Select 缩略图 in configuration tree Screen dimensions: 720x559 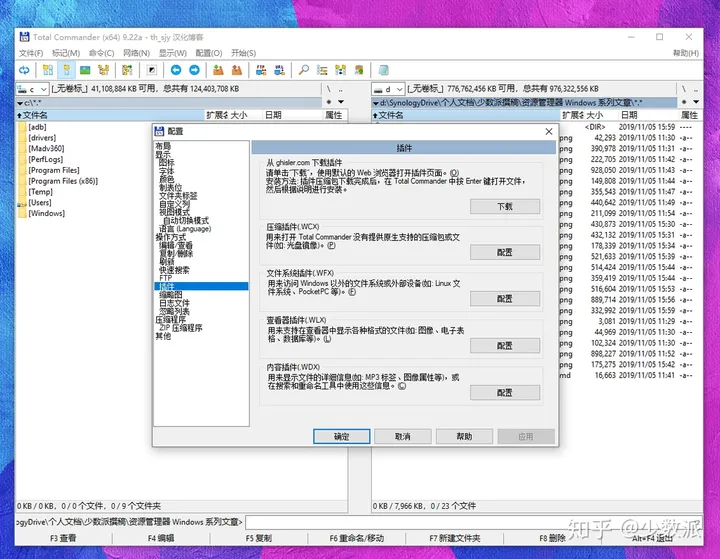(171, 294)
